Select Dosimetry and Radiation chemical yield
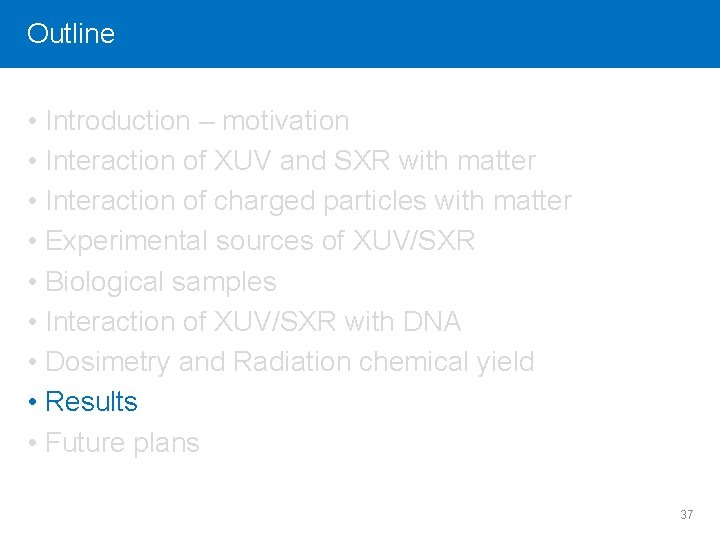This screenshot has height=540, width=720. [x=290, y=362]
